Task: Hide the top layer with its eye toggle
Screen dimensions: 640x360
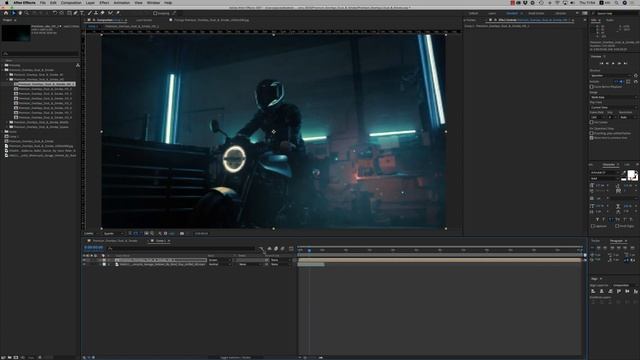Action: (84, 260)
